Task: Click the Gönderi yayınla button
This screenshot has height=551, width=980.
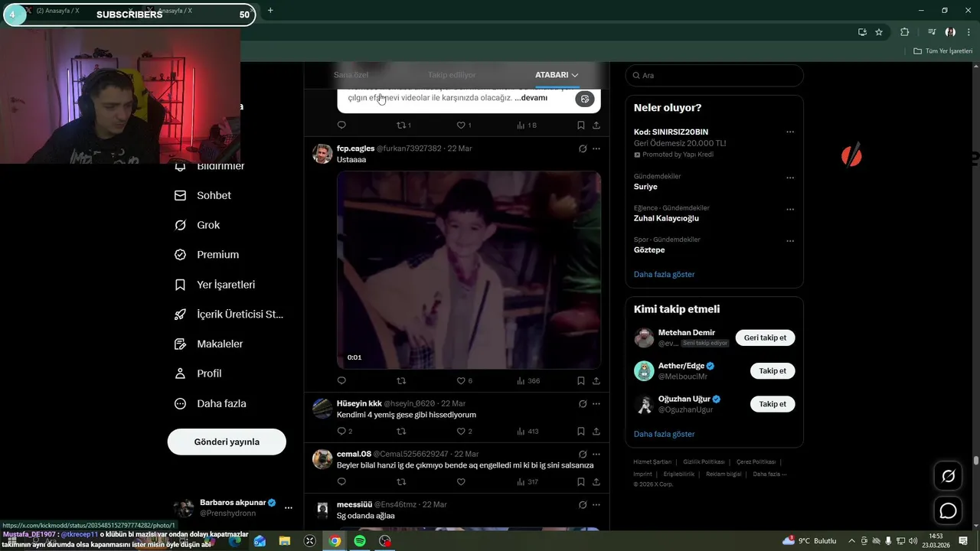Action: [227, 442]
